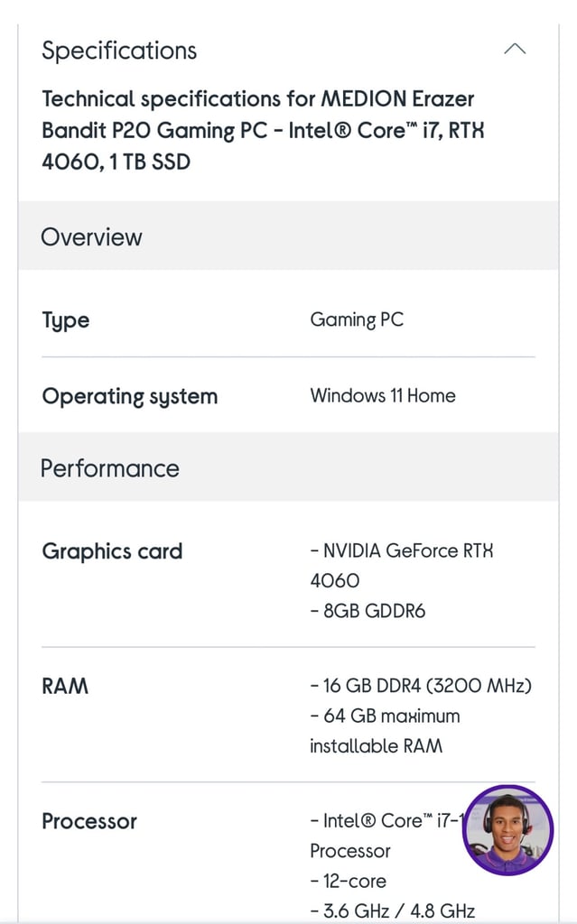Screen dimensions: 577x924
Task: Click the Graphics card label
Action: pyautogui.click(x=112, y=551)
